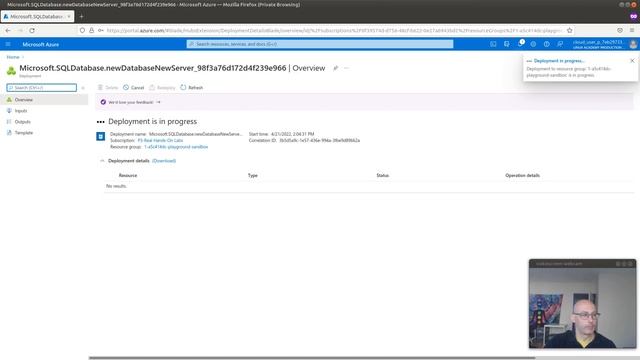
Task: Open the We'd love your feedback link
Action: [x=131, y=102]
